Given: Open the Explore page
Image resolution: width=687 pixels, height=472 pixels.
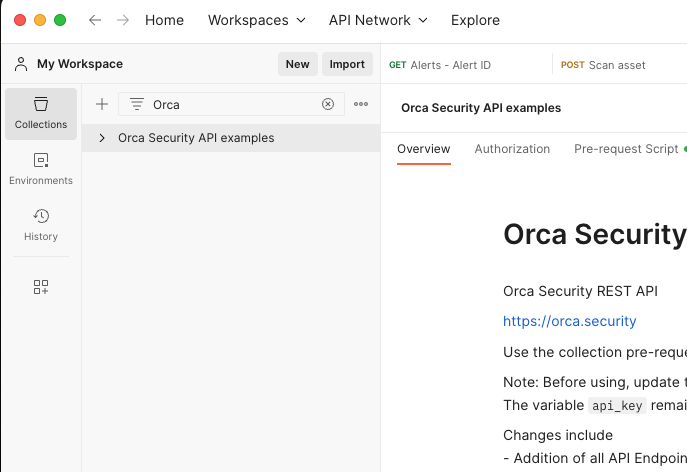Looking at the screenshot, I should (x=475, y=20).
